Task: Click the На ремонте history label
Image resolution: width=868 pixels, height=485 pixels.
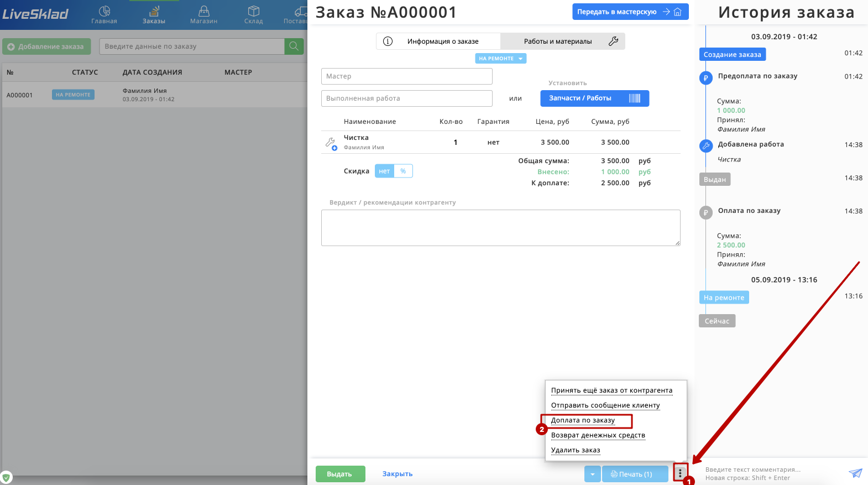Action: pyautogui.click(x=724, y=298)
